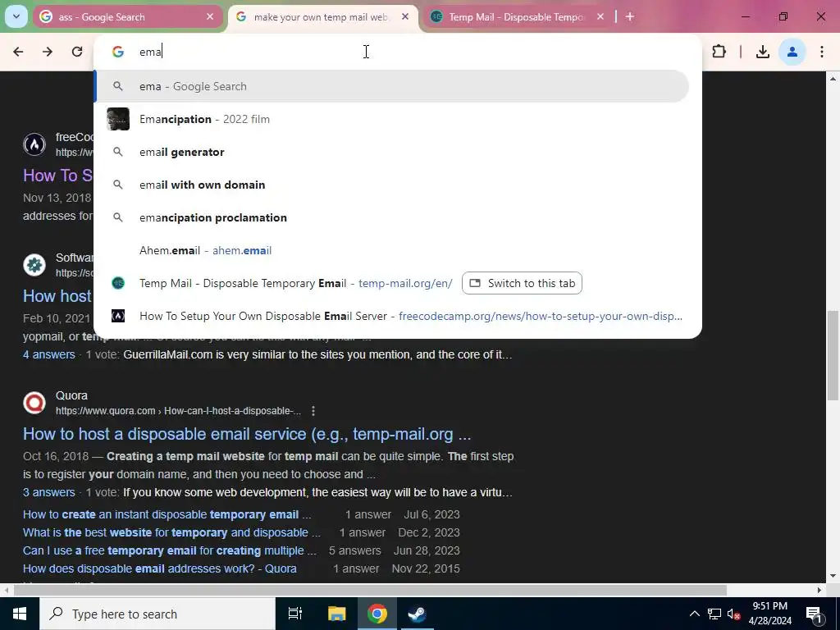Open the Downloads icon in toolbar
Image resolution: width=840 pixels, height=630 pixels.
(x=762, y=52)
